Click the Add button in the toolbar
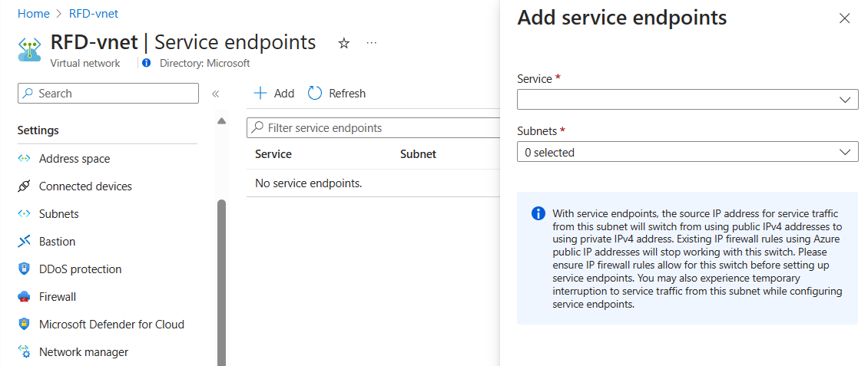Viewport: 868px width, 366px height. [x=274, y=94]
